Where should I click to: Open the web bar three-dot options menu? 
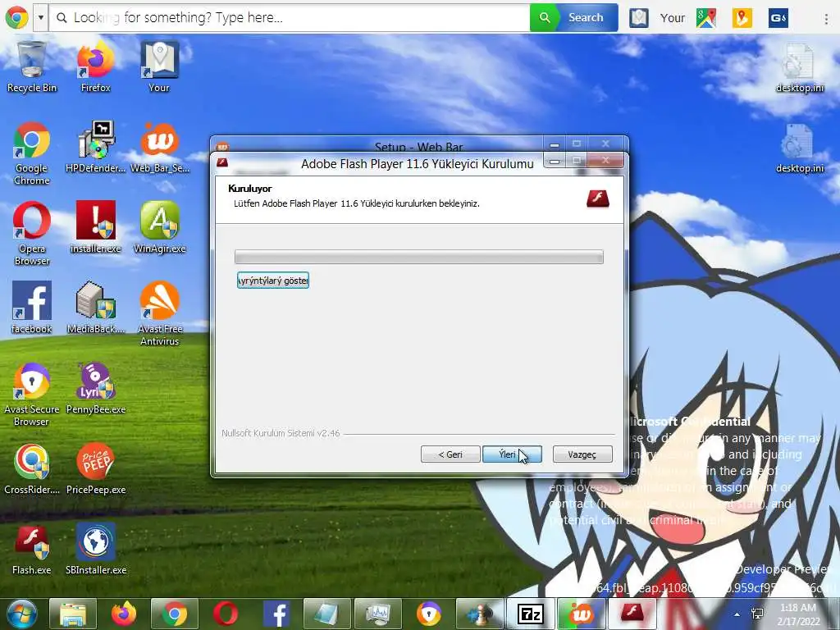(x=826, y=18)
